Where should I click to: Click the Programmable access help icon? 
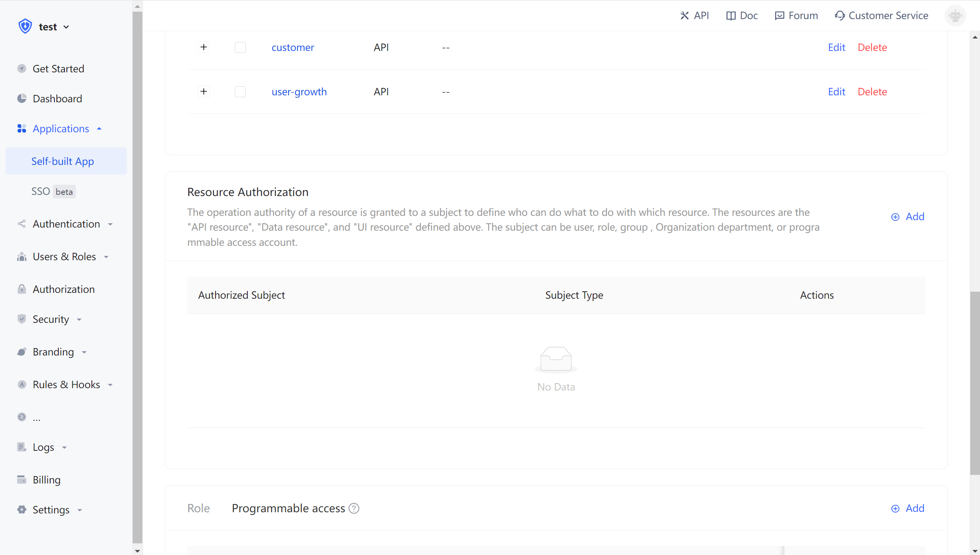coord(354,508)
